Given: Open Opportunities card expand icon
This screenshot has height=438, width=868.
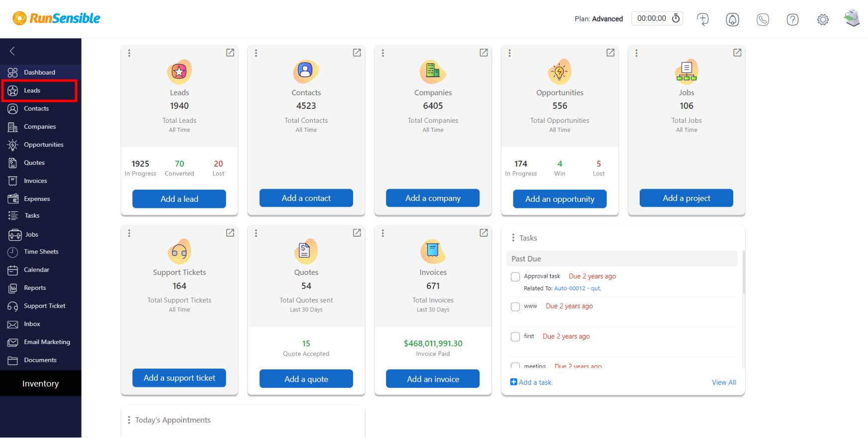Looking at the screenshot, I should click(x=610, y=53).
